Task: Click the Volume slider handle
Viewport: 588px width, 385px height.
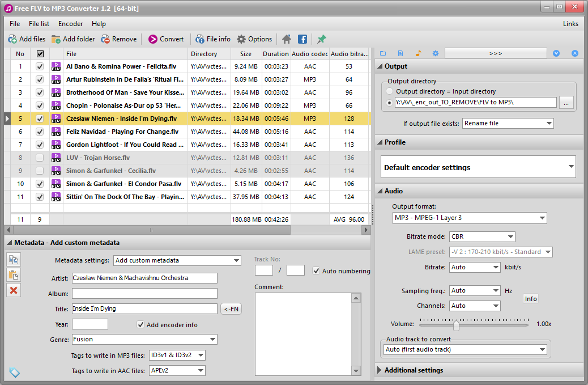Action: [x=456, y=325]
